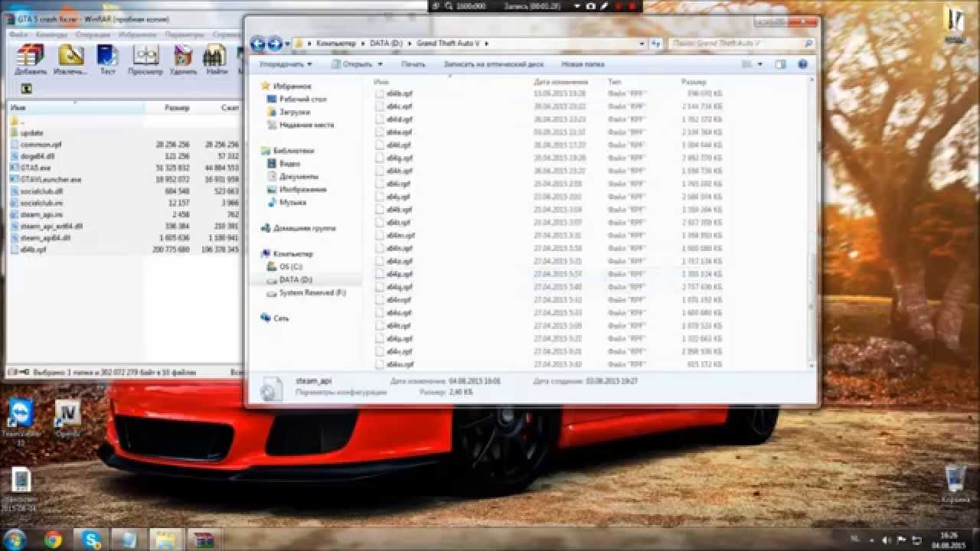Open Google Chrome from the taskbar

click(x=53, y=539)
